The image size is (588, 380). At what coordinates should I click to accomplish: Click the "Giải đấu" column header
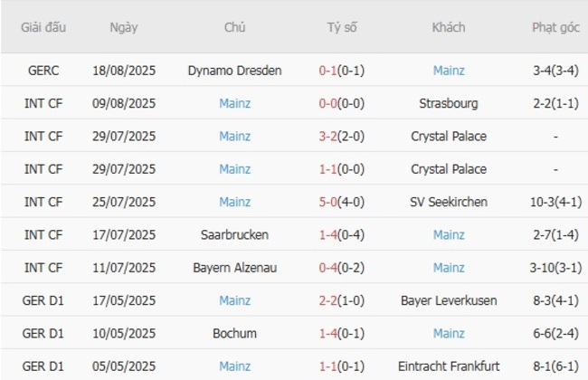43,27
